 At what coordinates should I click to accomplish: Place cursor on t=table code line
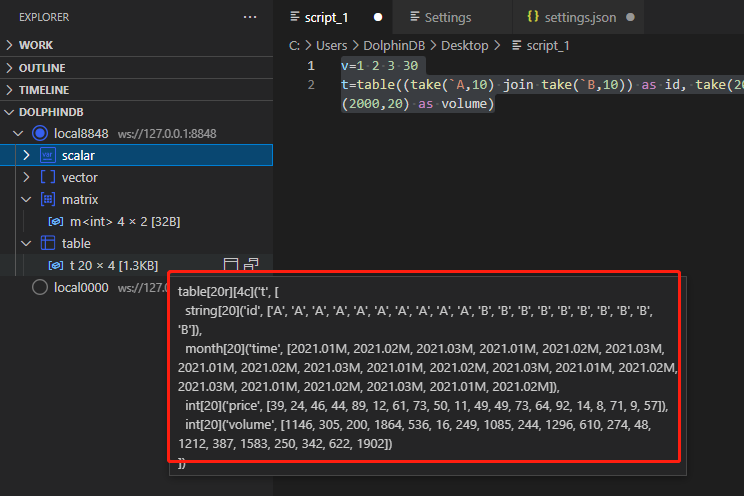542,84
